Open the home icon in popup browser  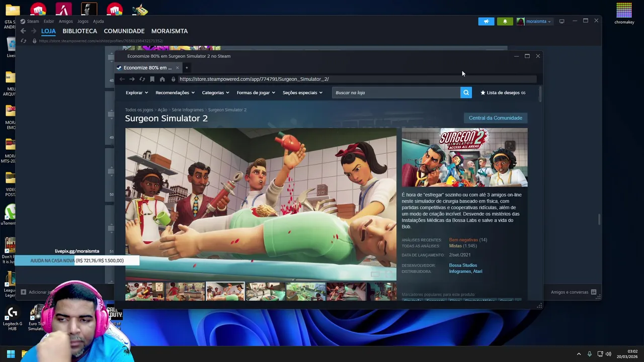162,79
